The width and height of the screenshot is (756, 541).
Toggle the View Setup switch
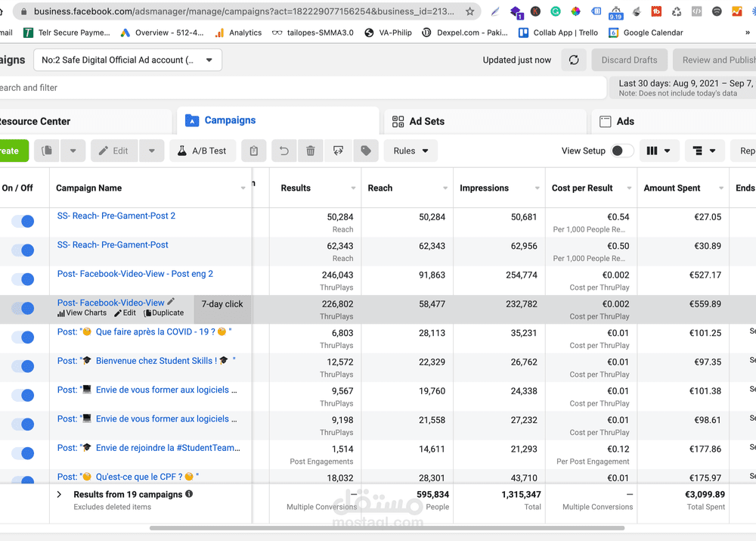[621, 151]
